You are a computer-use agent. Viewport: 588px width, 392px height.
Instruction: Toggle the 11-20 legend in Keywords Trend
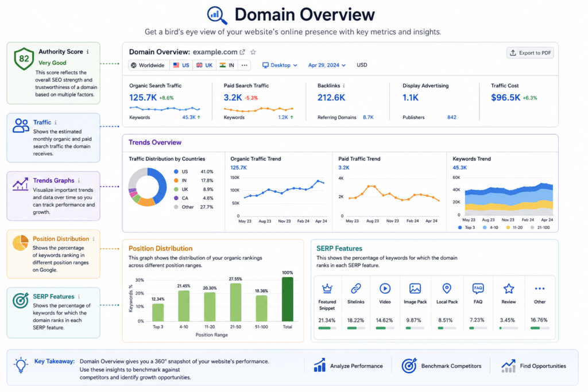(514, 227)
